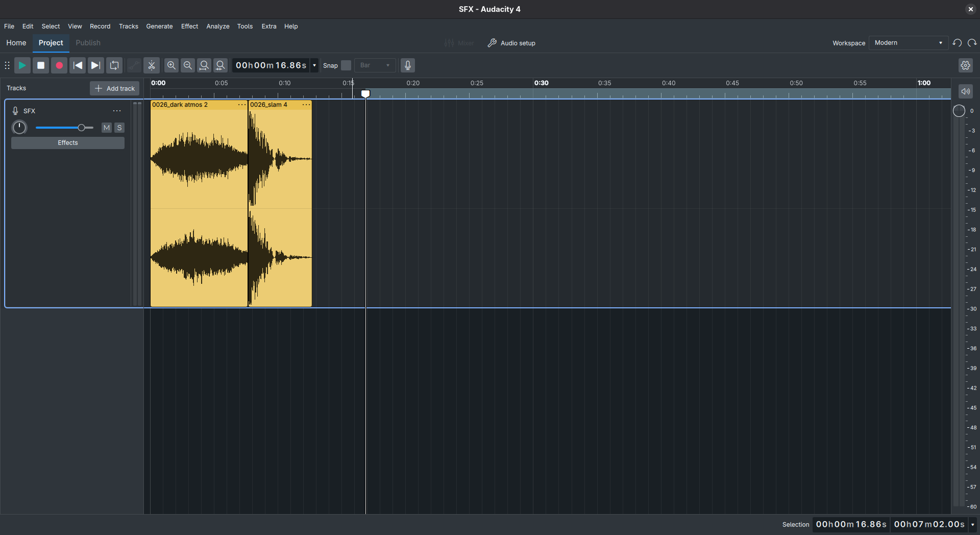
Task: Open the selection time format dropdown
Action: (971, 524)
